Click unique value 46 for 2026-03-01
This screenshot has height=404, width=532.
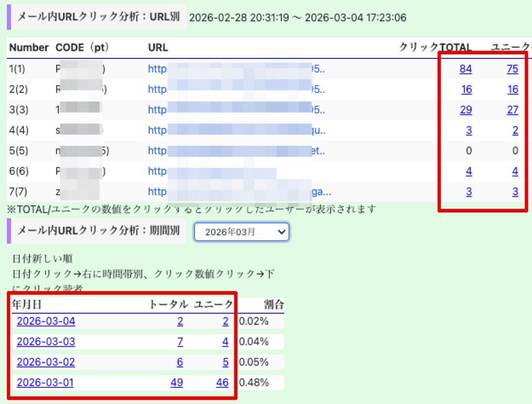pyautogui.click(x=222, y=383)
